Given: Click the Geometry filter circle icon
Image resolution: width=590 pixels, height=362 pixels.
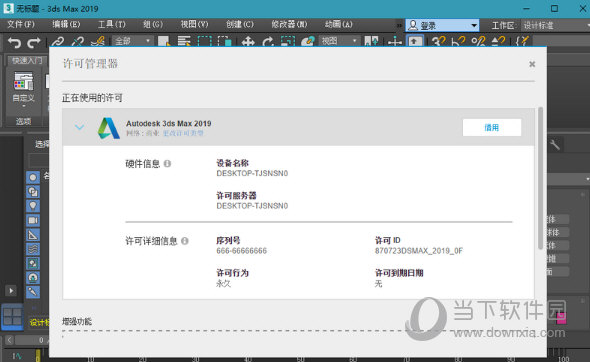Looking at the screenshot, I should coord(33,177).
